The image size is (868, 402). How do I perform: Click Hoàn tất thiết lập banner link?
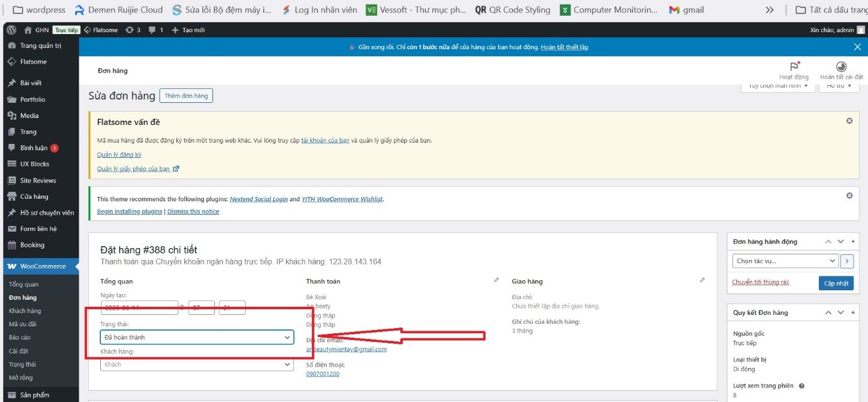click(564, 47)
